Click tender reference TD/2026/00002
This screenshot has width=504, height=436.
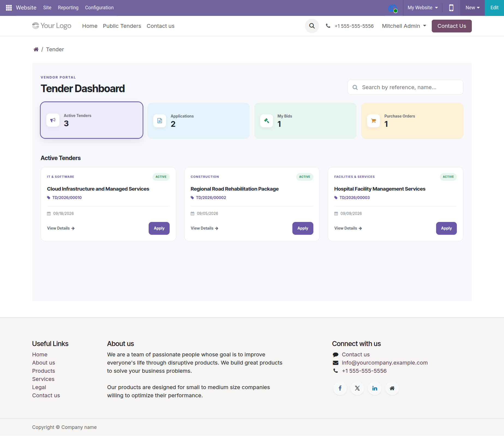[x=211, y=198]
